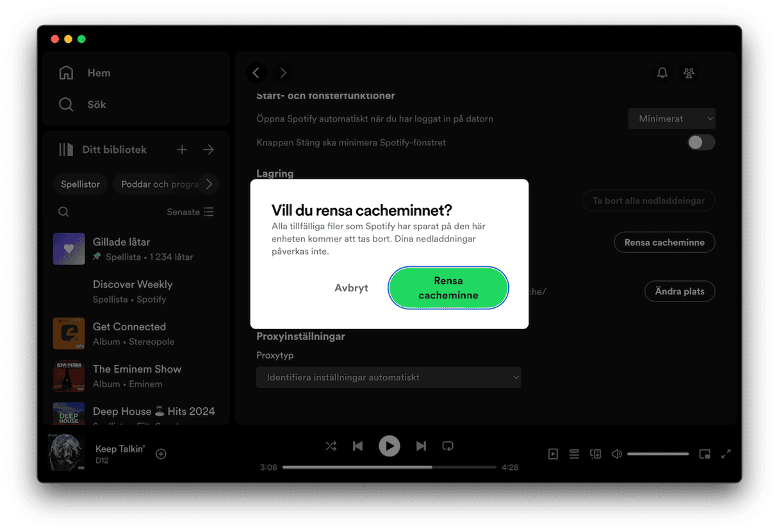Screen dimensions: 779x532
Task: Open Sök search icon
Action: point(66,104)
